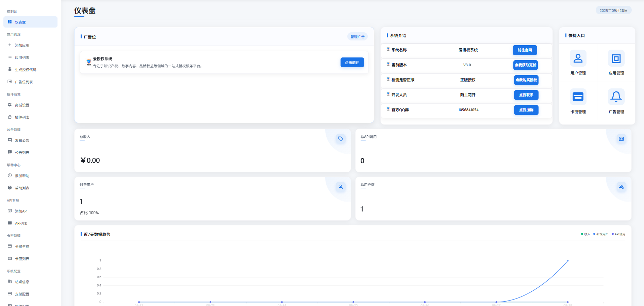
Task: Click the 发布公告 sidebar icon
Action: pyautogui.click(x=9, y=140)
